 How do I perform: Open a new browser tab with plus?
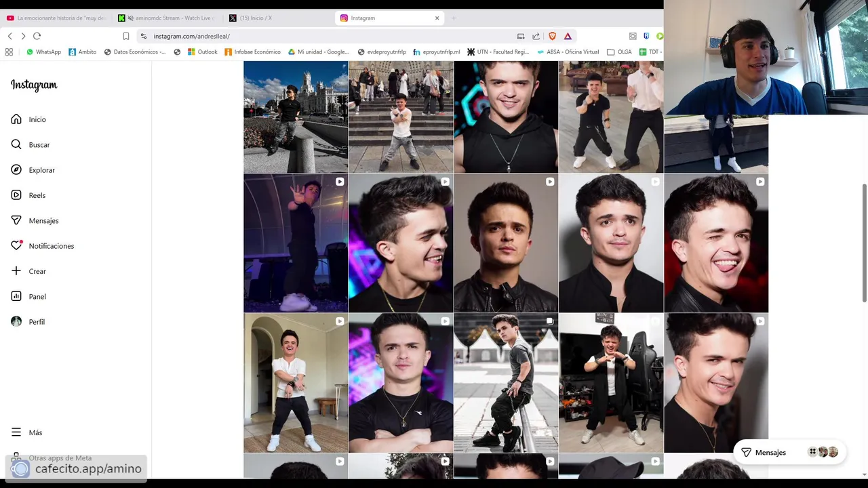coord(454,18)
